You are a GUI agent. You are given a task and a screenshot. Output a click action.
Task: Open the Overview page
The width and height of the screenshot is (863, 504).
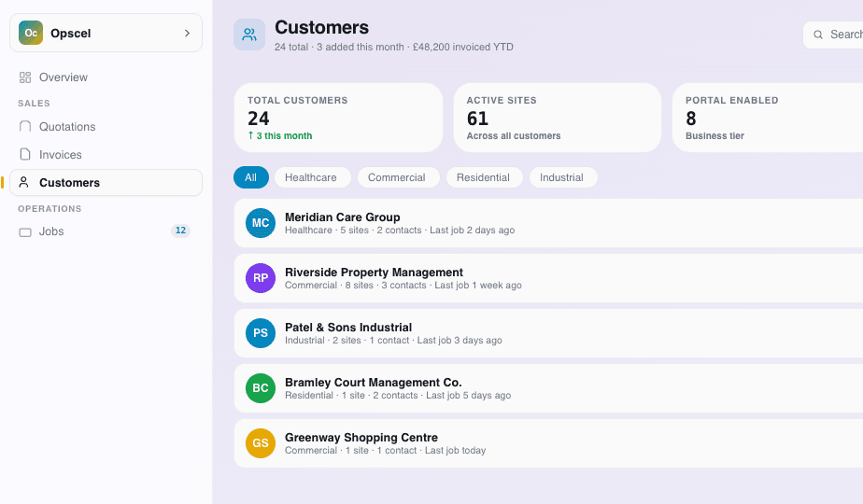point(106,77)
